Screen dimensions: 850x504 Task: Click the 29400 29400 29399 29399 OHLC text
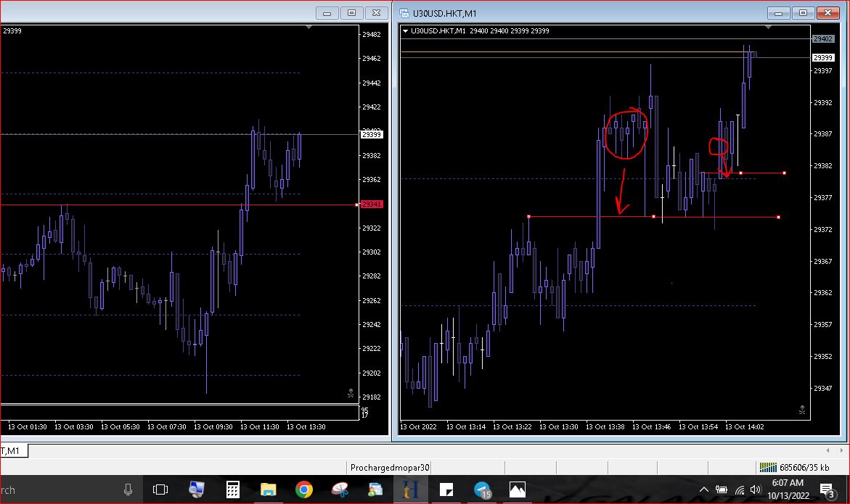click(x=509, y=31)
